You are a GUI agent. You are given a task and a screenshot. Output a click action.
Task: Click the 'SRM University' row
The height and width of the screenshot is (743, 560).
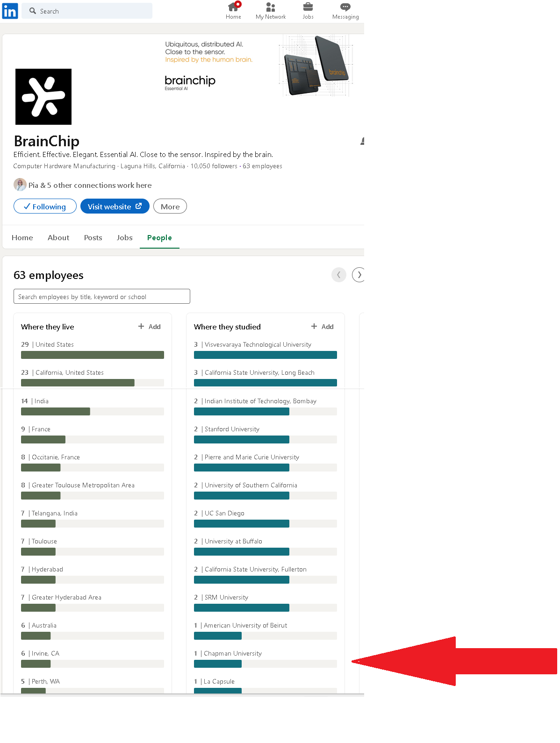click(266, 603)
